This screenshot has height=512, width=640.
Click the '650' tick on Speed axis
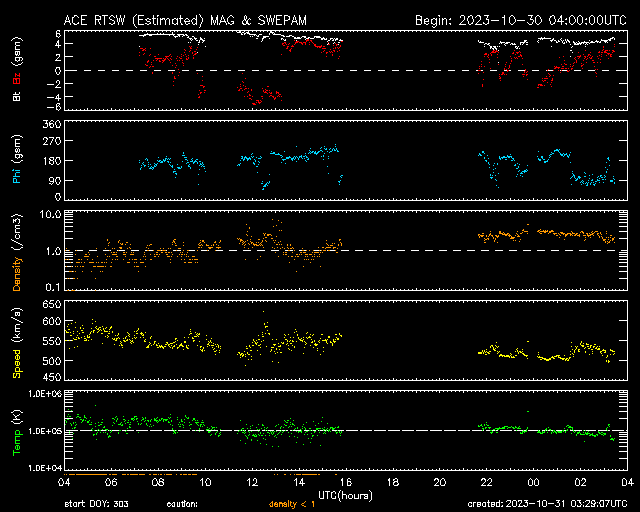click(x=52, y=304)
